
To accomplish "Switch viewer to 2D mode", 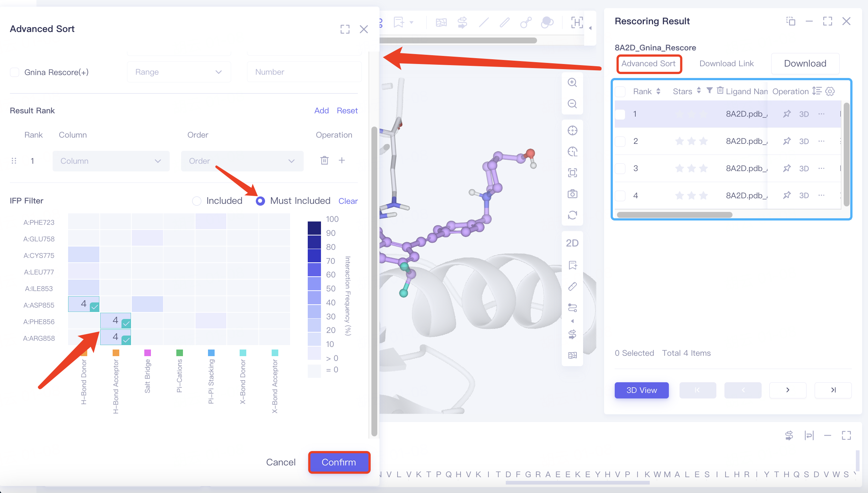I will [572, 242].
